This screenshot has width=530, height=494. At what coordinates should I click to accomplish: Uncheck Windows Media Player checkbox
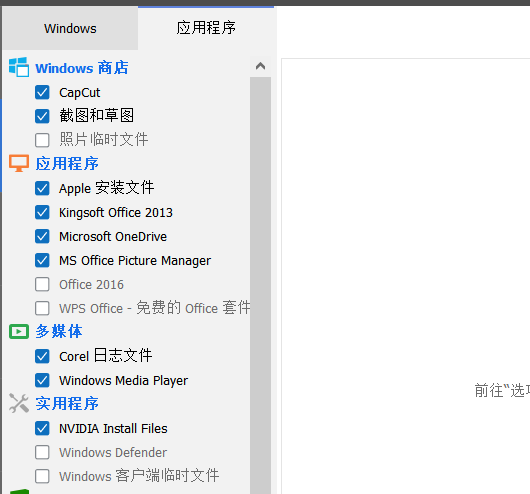(x=42, y=380)
